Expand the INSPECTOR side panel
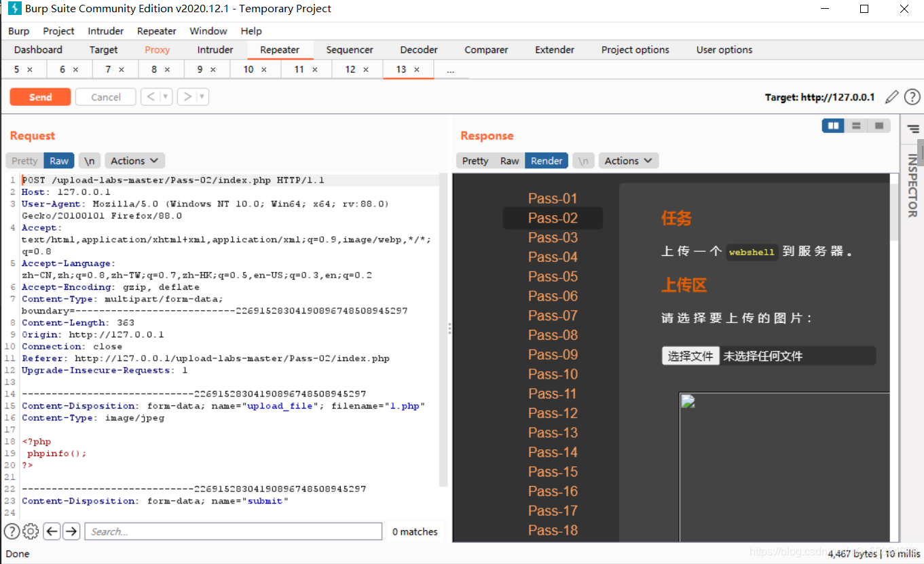The height and width of the screenshot is (564, 924). point(912,185)
